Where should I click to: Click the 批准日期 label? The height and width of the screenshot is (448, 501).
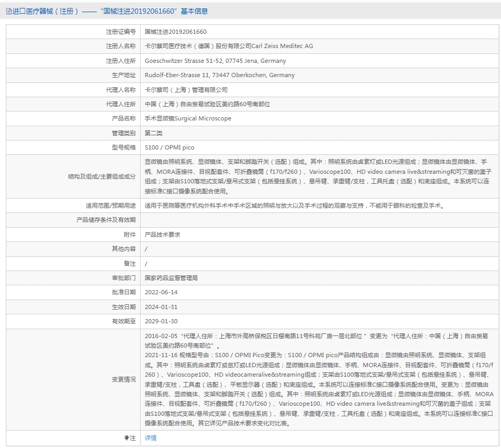tap(124, 293)
